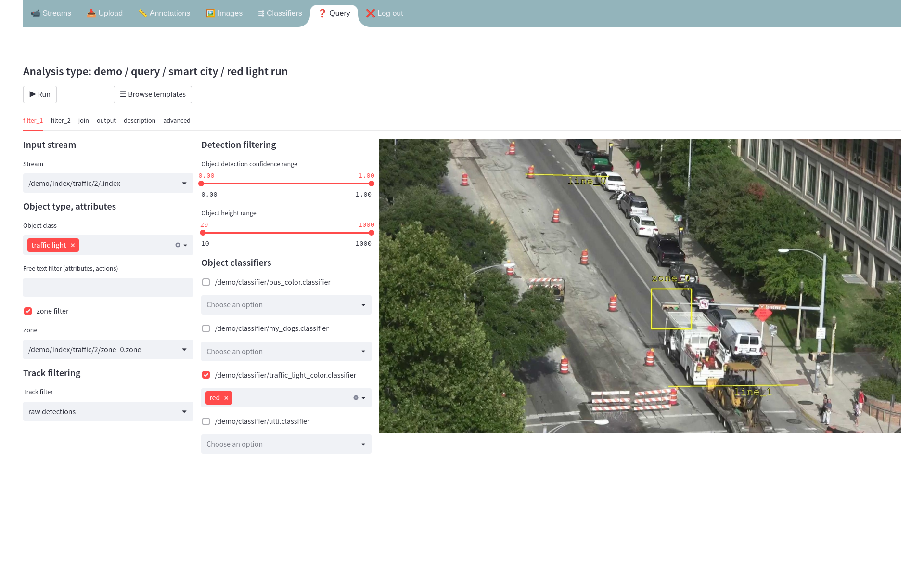
Task: Open the Images section via its icon
Action: (x=209, y=13)
